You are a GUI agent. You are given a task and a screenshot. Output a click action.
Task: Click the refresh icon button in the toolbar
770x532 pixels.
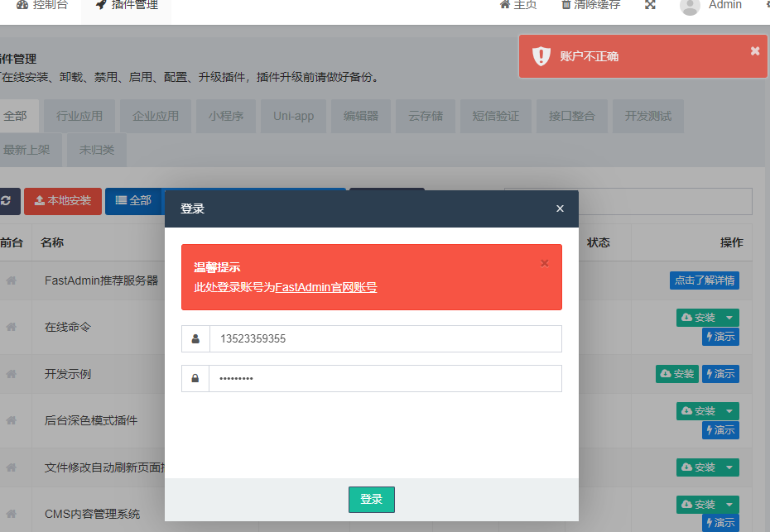coord(7,201)
